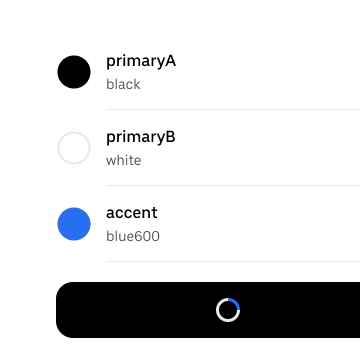Click the divider line below accent row

coord(233,261)
